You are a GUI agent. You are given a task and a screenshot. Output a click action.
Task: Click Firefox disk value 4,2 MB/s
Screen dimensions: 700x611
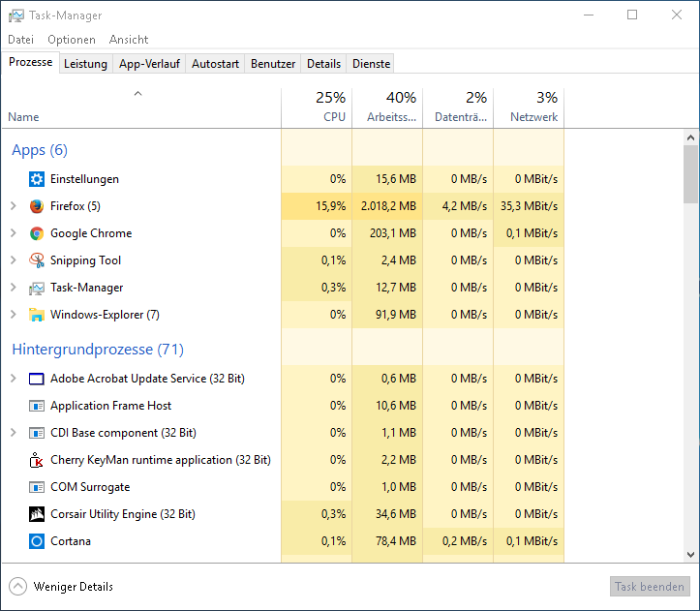click(x=465, y=206)
